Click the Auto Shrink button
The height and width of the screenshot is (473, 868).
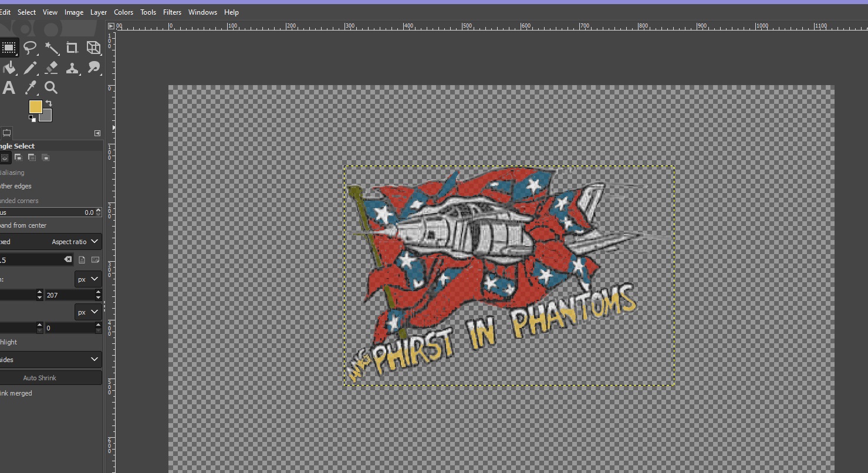(50, 378)
